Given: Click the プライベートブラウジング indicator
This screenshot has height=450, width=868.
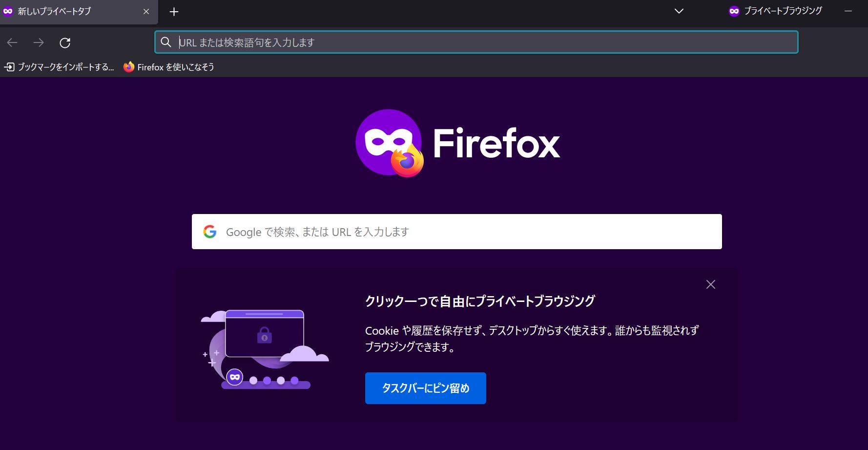Looking at the screenshot, I should tap(775, 11).
